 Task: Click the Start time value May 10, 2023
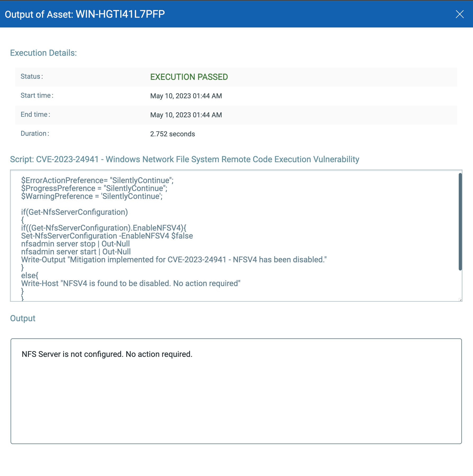tap(186, 96)
